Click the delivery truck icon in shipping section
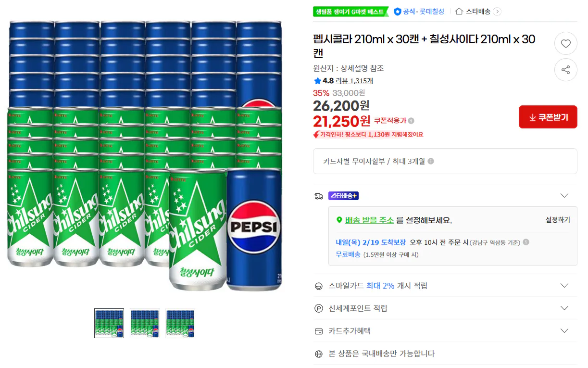This screenshot has height=368, width=588. click(318, 196)
